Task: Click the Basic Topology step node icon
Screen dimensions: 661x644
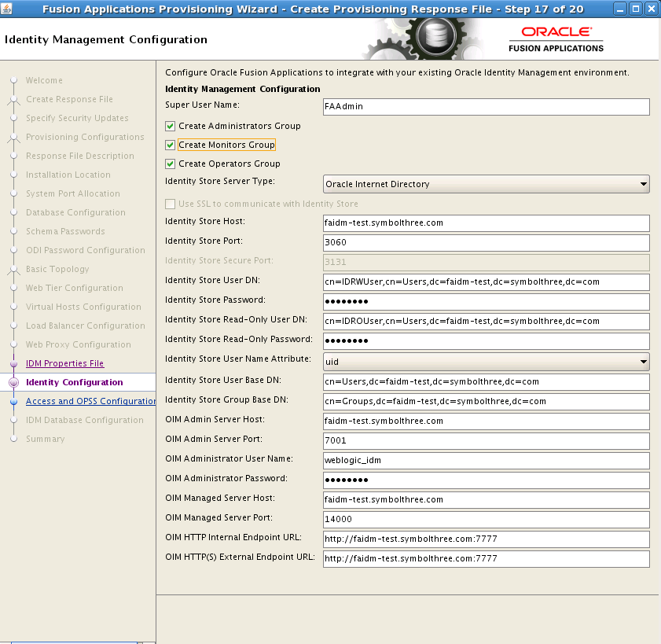Action: tap(13, 269)
